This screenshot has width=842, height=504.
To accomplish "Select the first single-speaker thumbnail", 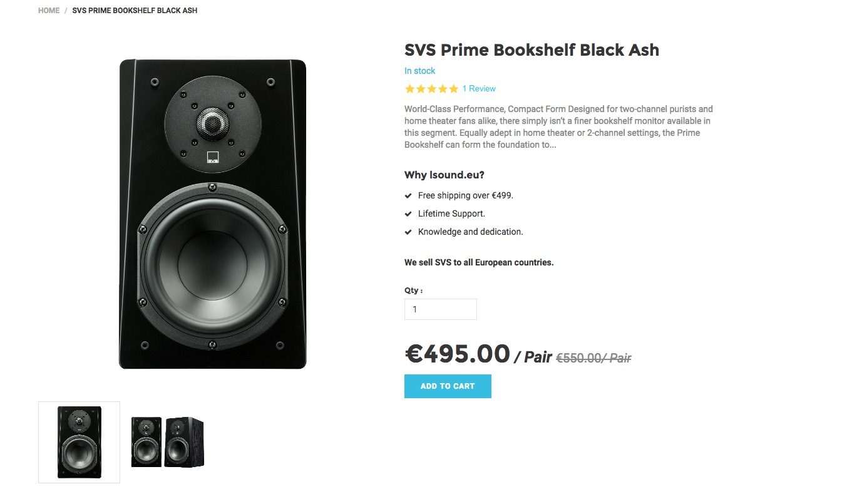I will [80, 442].
